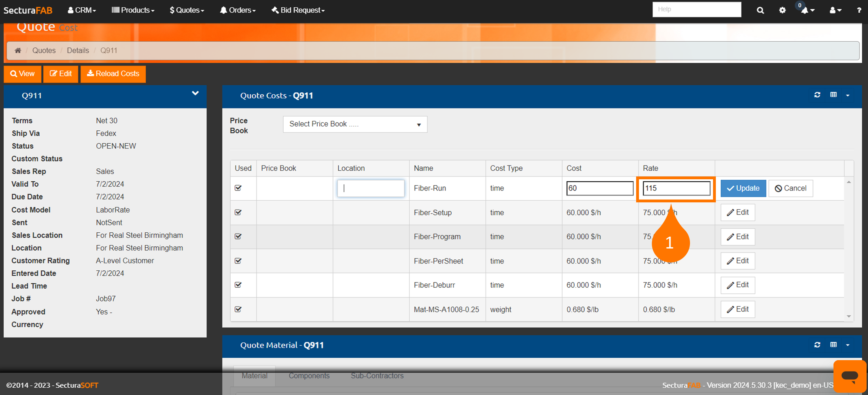Viewport: 868px width, 395px height.
Task: Toggle the Used checkbox for Fiber-Program
Action: click(x=238, y=237)
